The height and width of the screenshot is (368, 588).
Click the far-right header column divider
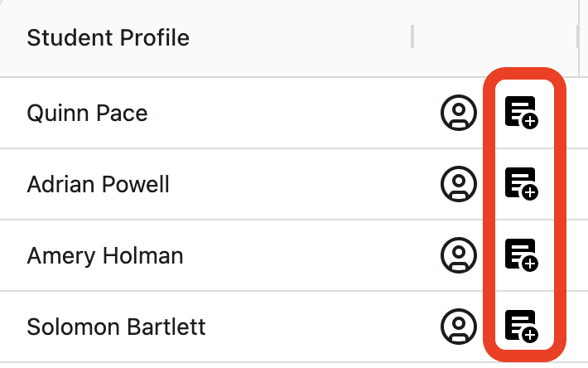coord(577,37)
